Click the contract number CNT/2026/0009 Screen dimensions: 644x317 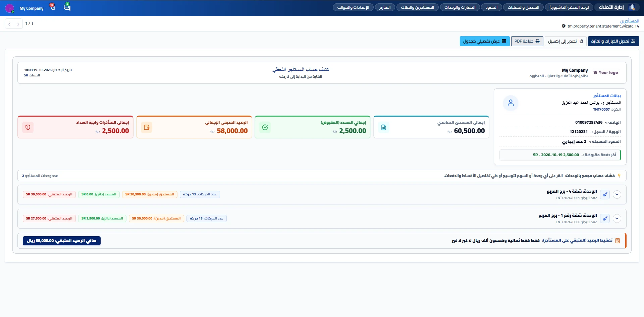coord(568,198)
